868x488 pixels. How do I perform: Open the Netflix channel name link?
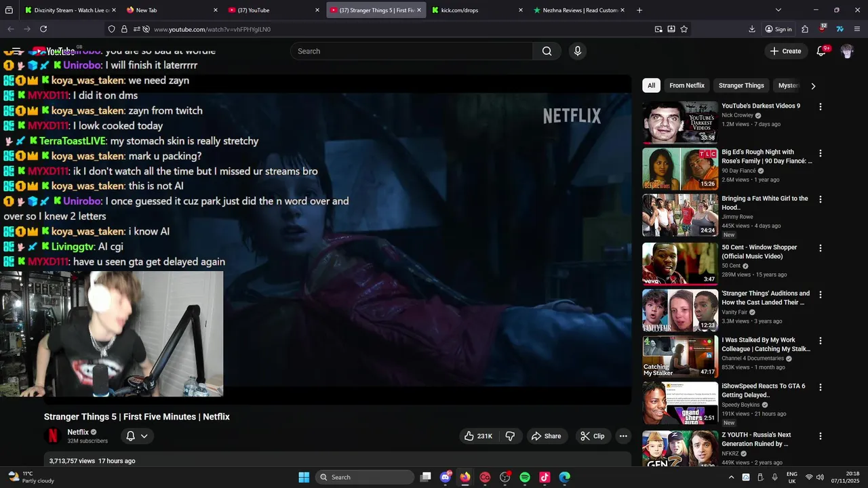(x=78, y=432)
